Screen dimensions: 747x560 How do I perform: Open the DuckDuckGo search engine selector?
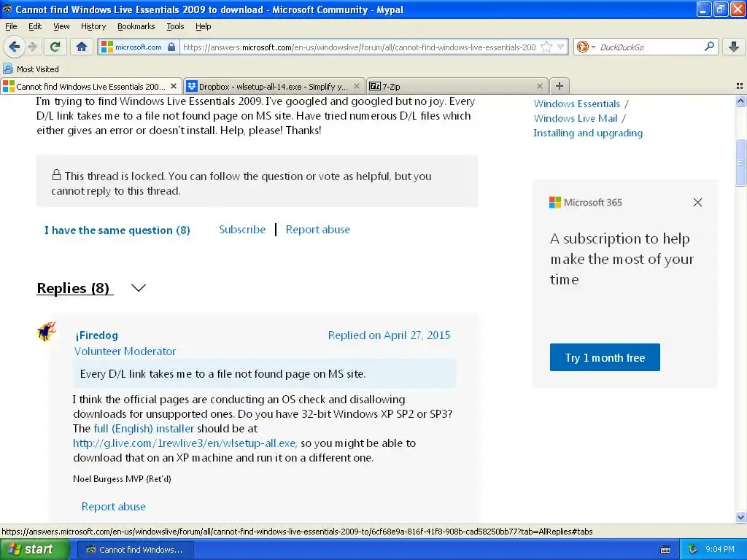pos(586,47)
